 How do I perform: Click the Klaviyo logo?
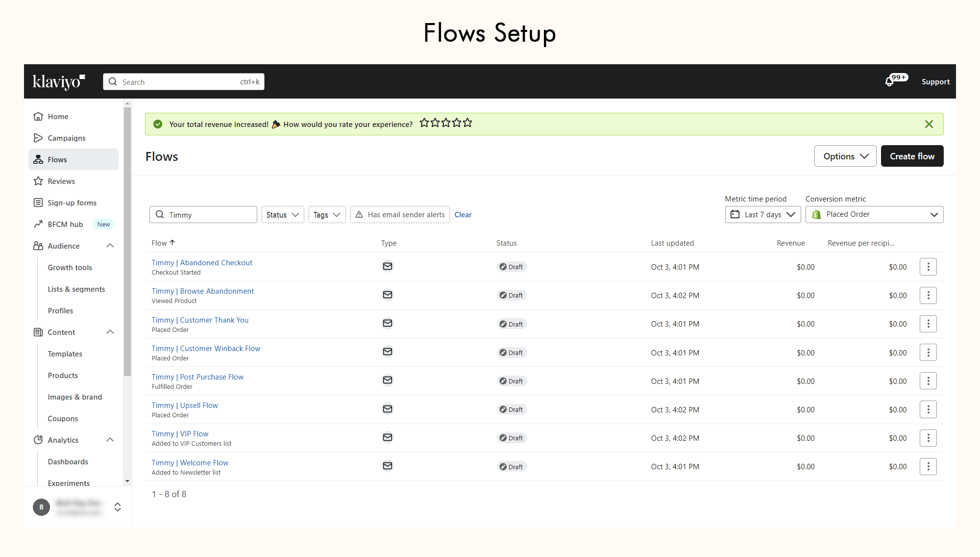tap(59, 81)
